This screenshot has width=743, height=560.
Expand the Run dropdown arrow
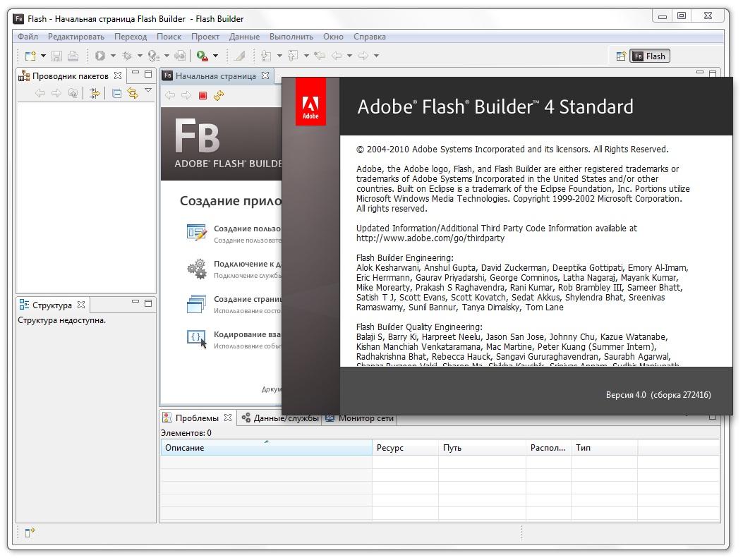tap(114, 56)
